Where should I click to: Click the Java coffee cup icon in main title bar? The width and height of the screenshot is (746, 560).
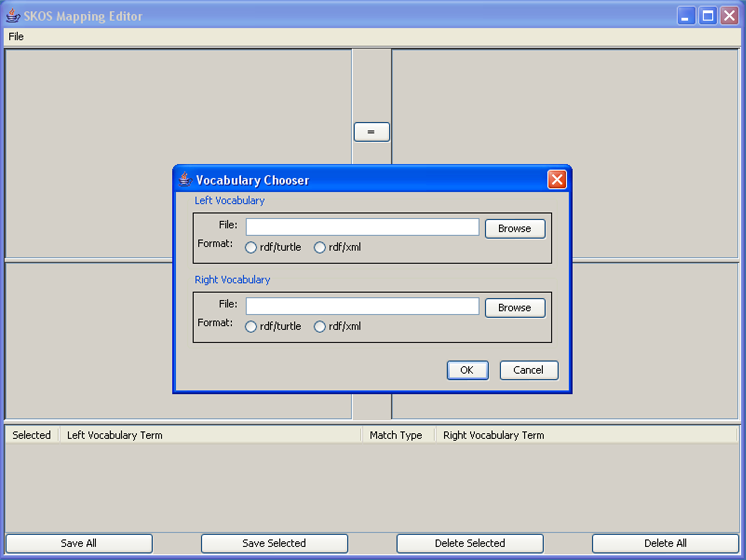pyautogui.click(x=13, y=16)
